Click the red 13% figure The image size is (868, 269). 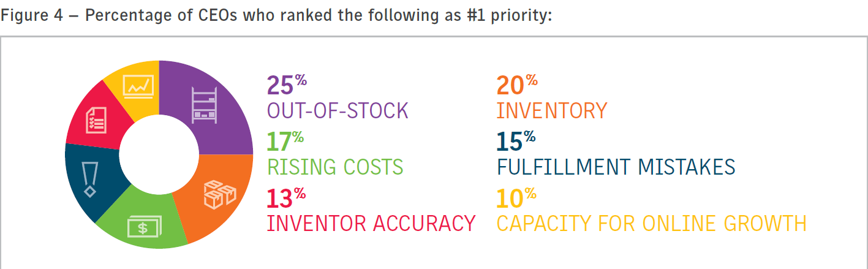pos(286,197)
